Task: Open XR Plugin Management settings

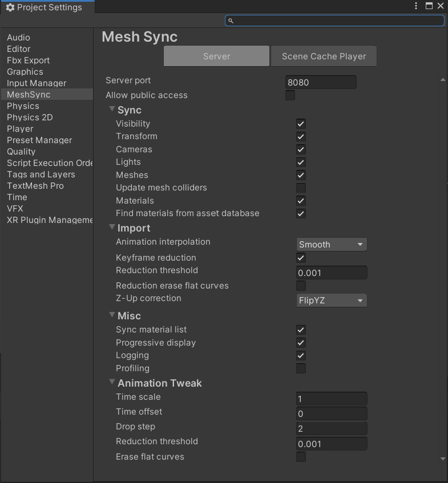Action: point(49,220)
